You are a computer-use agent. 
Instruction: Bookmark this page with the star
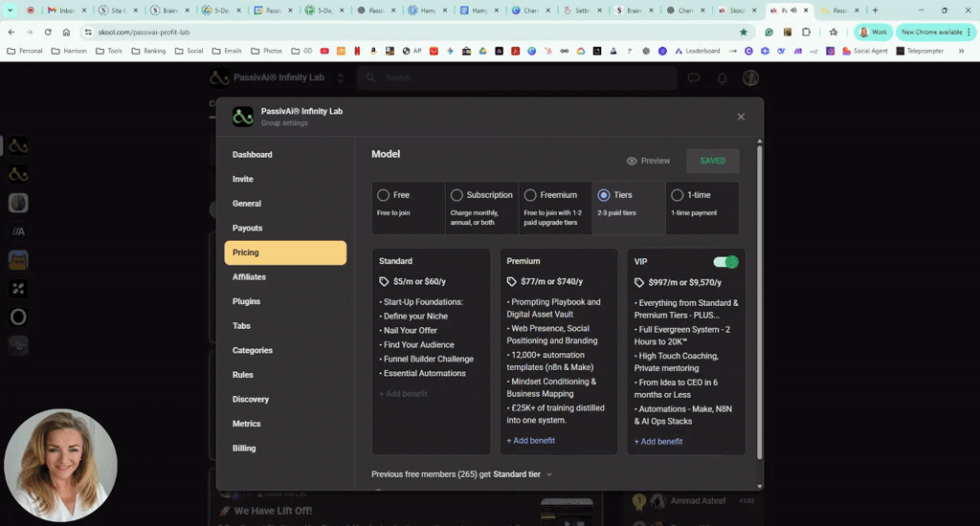click(743, 32)
